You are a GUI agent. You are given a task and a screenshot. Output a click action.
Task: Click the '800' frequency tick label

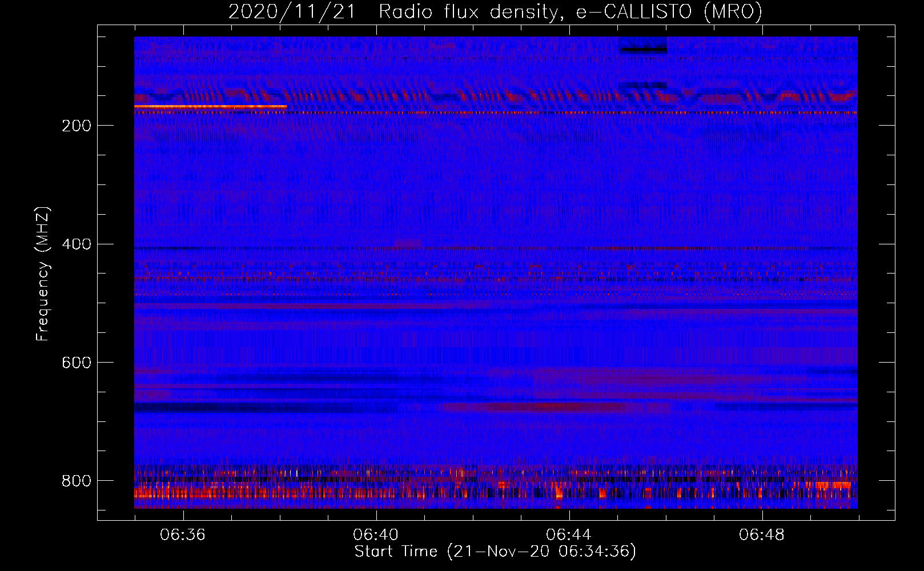point(77,481)
